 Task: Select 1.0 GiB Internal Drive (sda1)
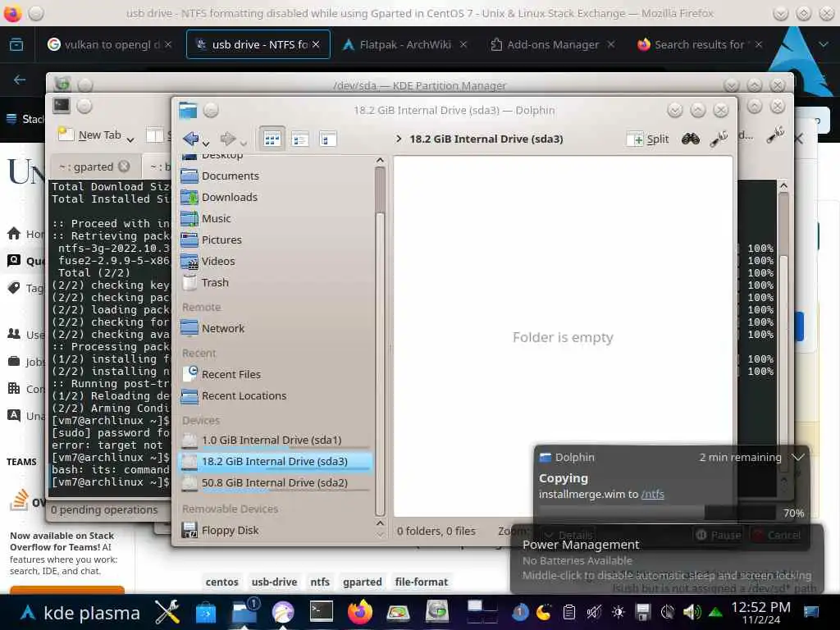(x=275, y=440)
